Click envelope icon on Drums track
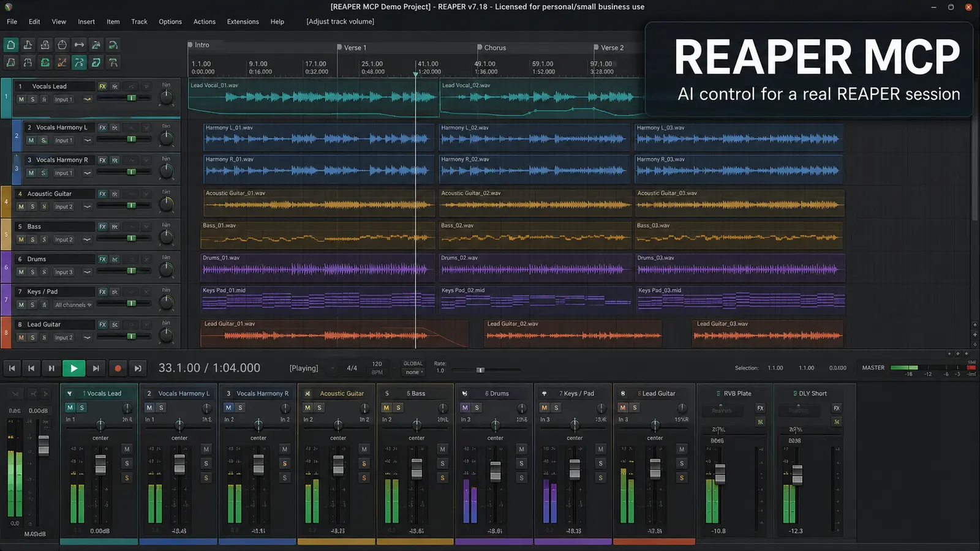This screenshot has width=980, height=551. 88,272
